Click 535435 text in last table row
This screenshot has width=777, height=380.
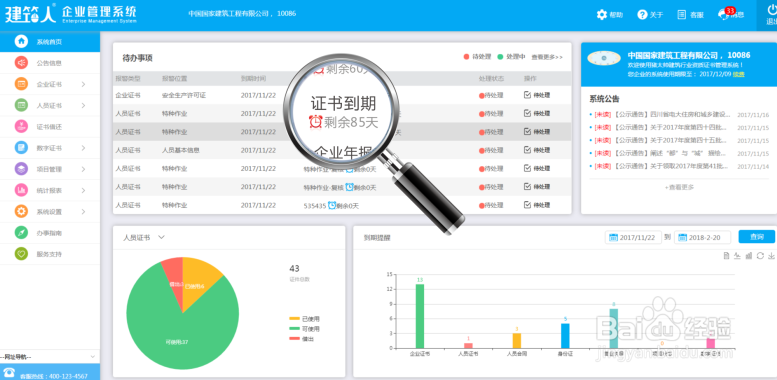(314, 206)
